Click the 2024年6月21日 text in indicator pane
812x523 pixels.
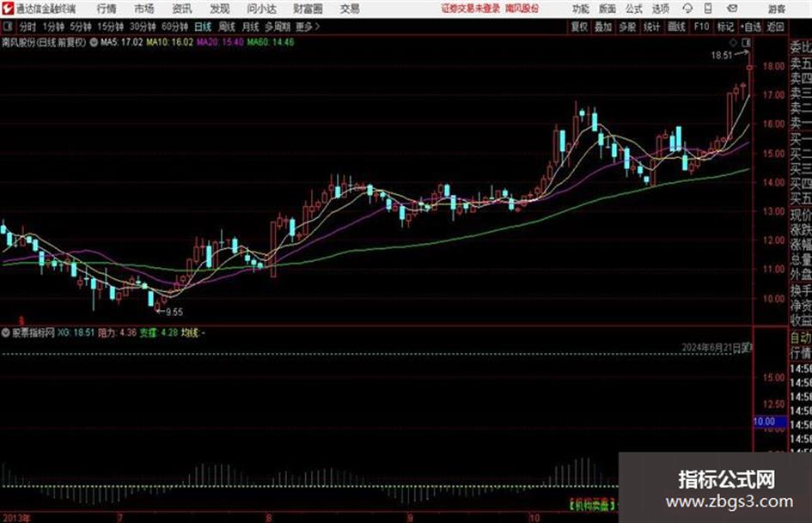pyautogui.click(x=717, y=348)
